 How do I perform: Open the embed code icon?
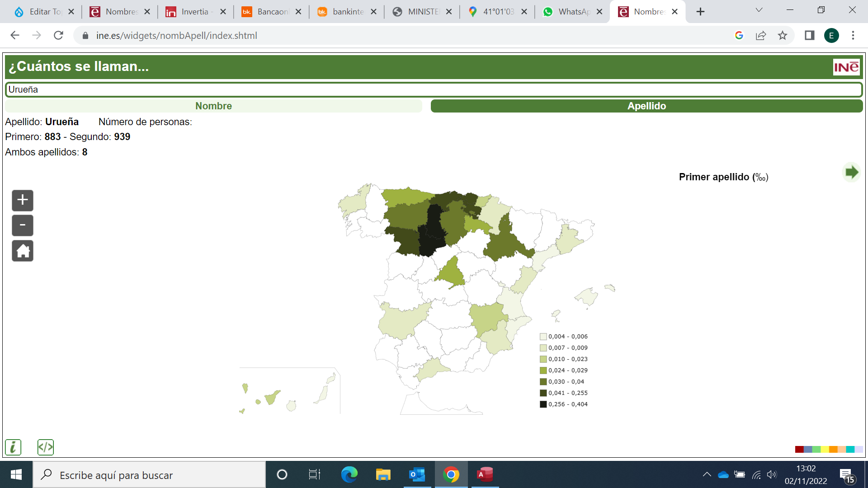46,447
